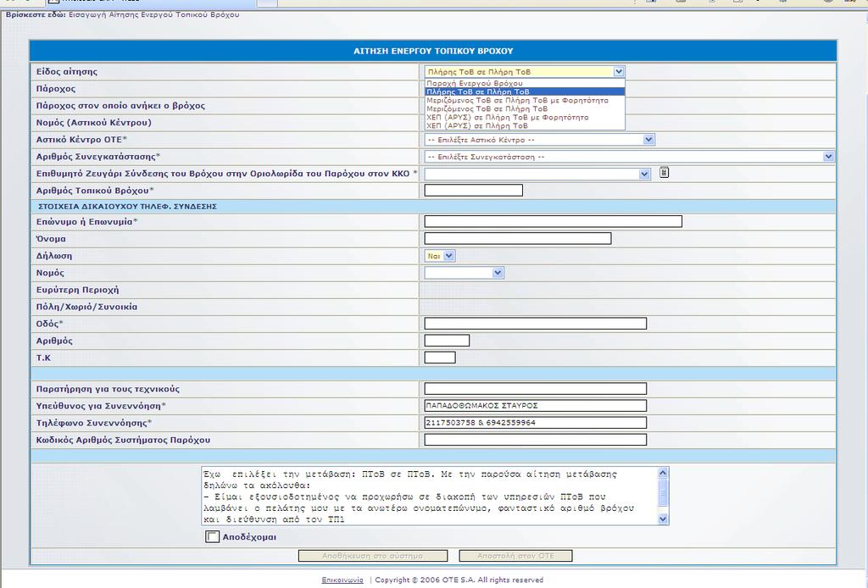Click the street Αριθμός input field
Screen dimensions: 868x588
coord(447,341)
